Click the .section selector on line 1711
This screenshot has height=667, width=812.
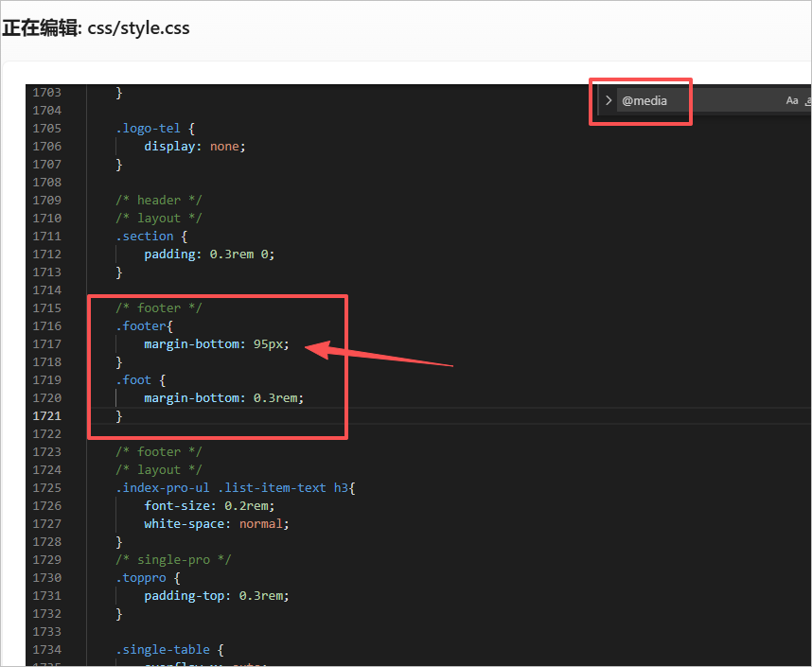coord(144,237)
